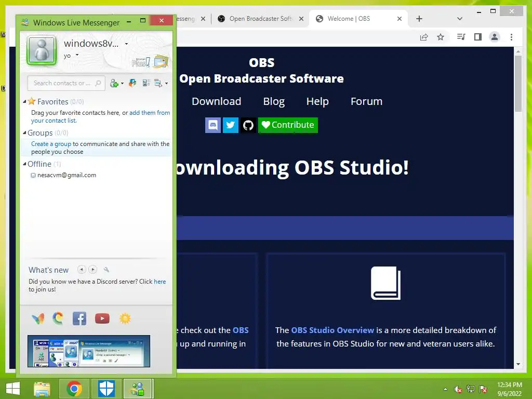The image size is (532, 399).
Task: Collapse the Groups section
Action: click(x=24, y=132)
